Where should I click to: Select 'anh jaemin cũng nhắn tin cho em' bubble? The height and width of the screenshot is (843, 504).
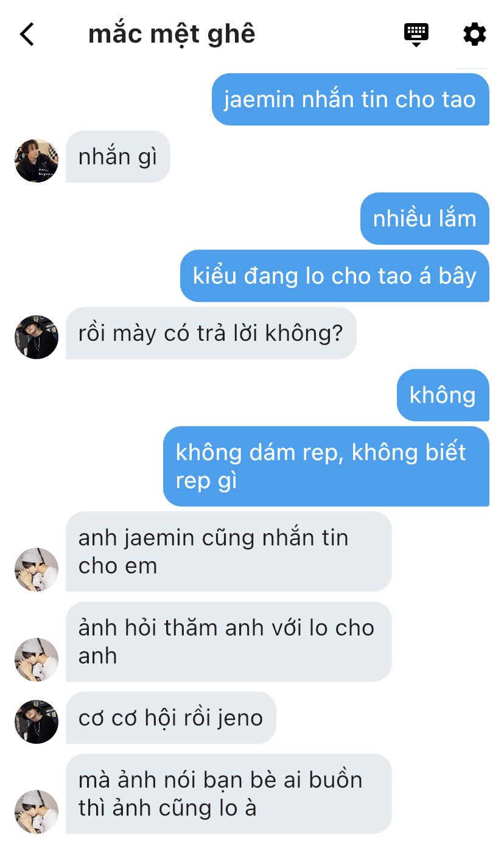pos(229,551)
